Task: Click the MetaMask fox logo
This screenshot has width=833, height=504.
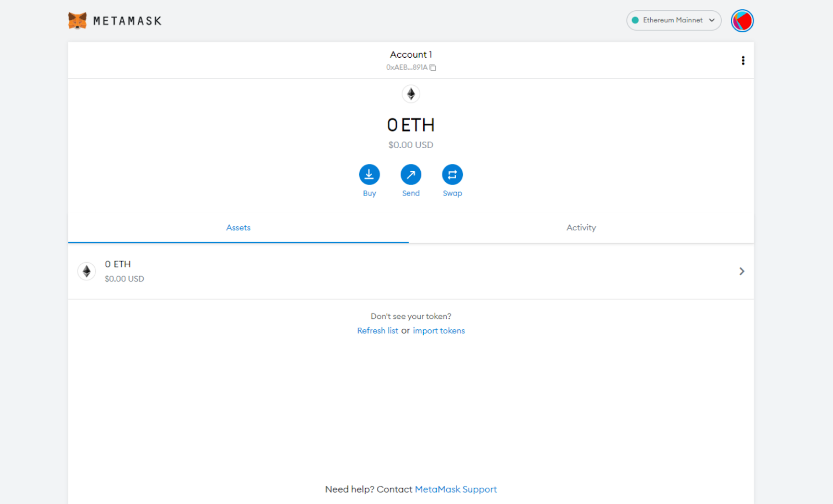Action: [77, 20]
